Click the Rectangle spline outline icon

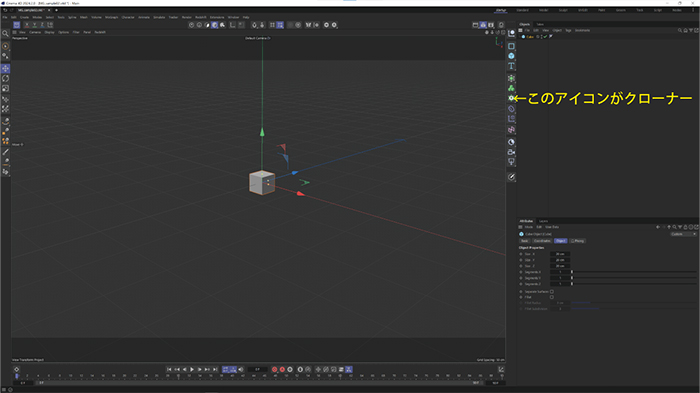point(511,46)
